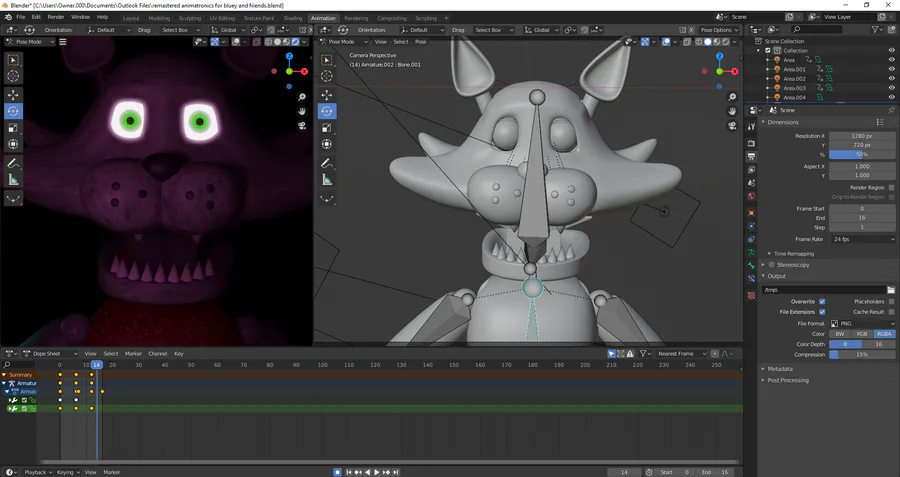Open the Object properties tab
900x477 pixels.
pos(751,212)
